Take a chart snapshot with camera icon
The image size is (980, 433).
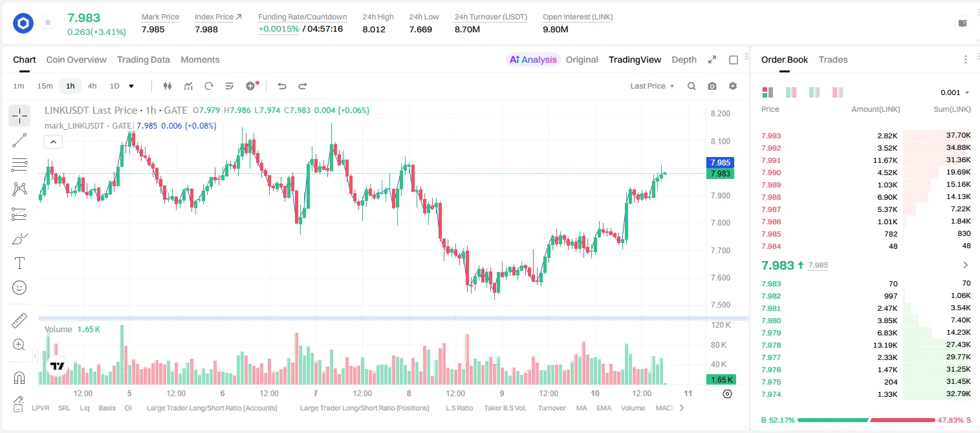point(712,86)
